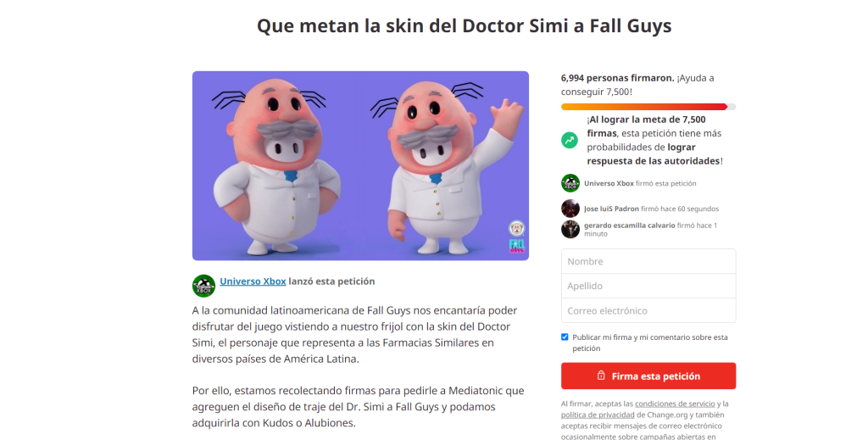Image resolution: width=868 pixels, height=440 pixels.
Task: Uncheck Publicar mi firma checkbox
Action: 565,337
